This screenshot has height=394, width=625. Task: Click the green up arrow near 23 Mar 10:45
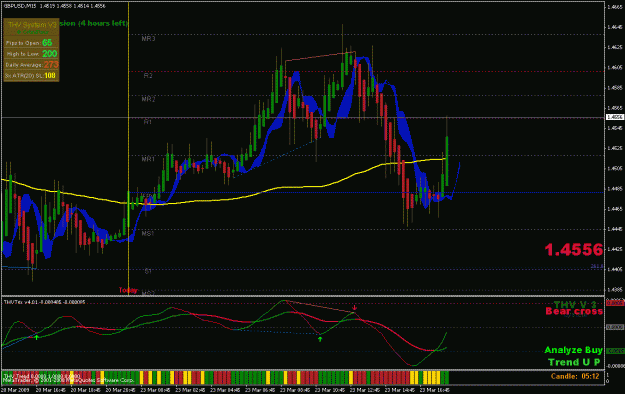320,339
